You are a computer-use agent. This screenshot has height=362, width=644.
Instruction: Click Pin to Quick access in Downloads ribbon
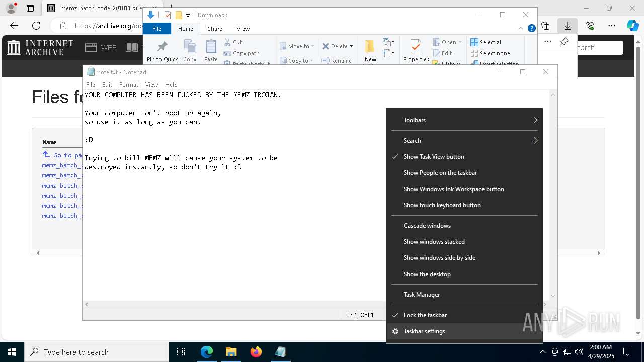point(162,52)
